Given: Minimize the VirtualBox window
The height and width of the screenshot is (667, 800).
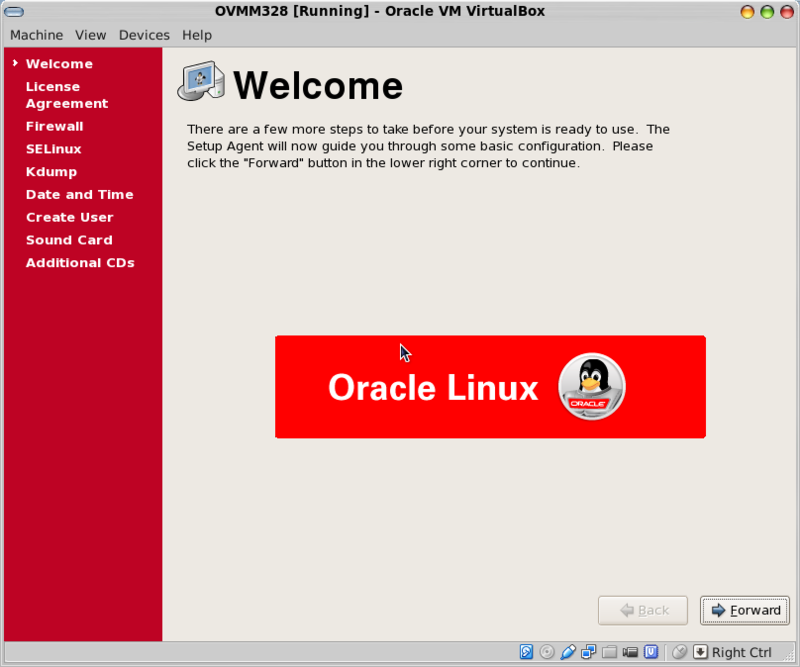Looking at the screenshot, I should [747, 12].
